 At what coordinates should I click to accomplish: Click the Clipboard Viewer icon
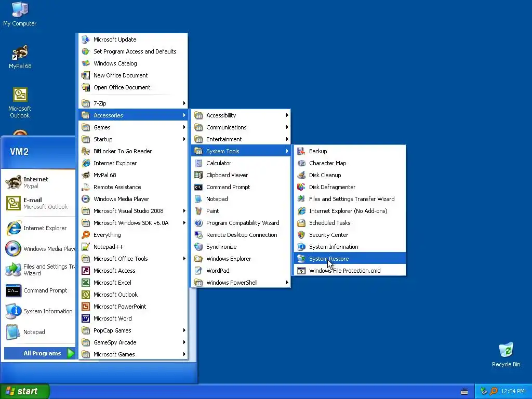point(198,175)
